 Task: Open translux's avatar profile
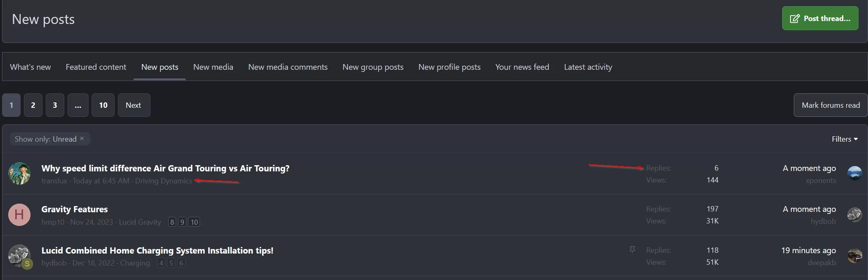[x=19, y=173]
